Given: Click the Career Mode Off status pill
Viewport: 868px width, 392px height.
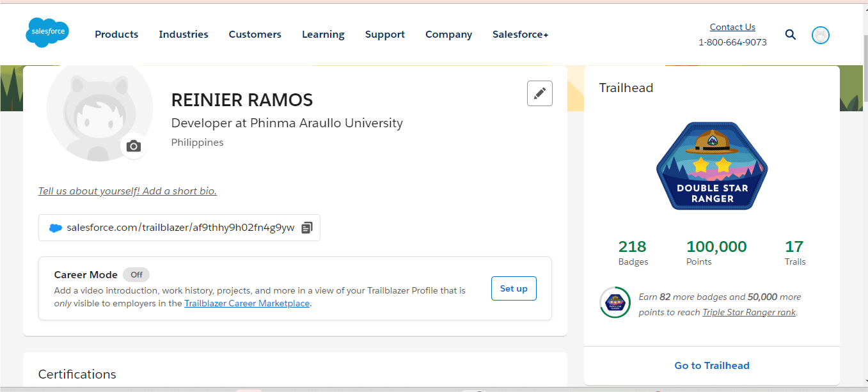Looking at the screenshot, I should (136, 275).
